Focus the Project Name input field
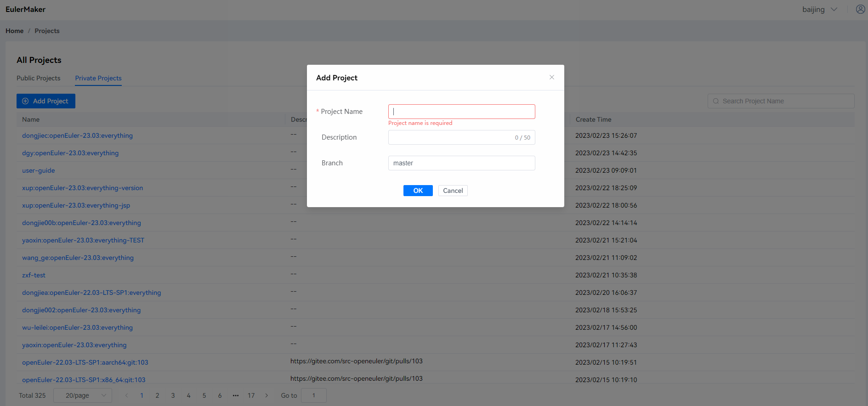Viewport: 868px width, 406px height. (461, 112)
